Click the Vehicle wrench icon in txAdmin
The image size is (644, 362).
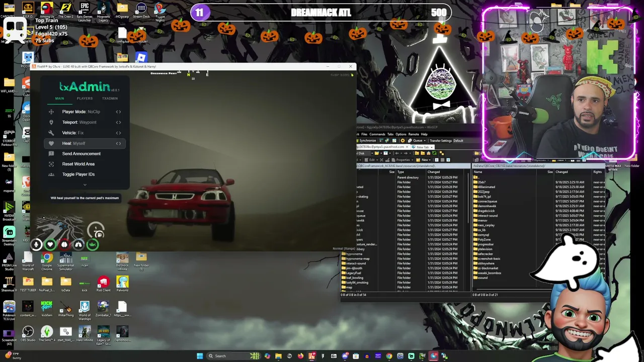(x=51, y=133)
